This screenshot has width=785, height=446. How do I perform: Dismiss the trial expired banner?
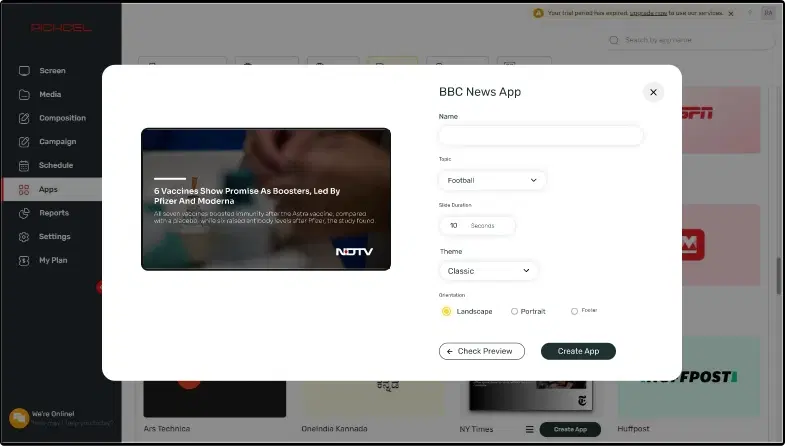731,14
